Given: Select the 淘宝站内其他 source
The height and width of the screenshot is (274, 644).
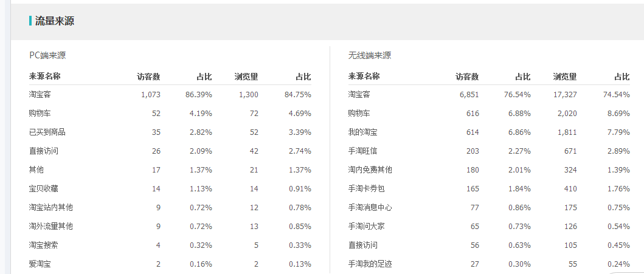Looking at the screenshot, I should pyautogui.click(x=51, y=208).
